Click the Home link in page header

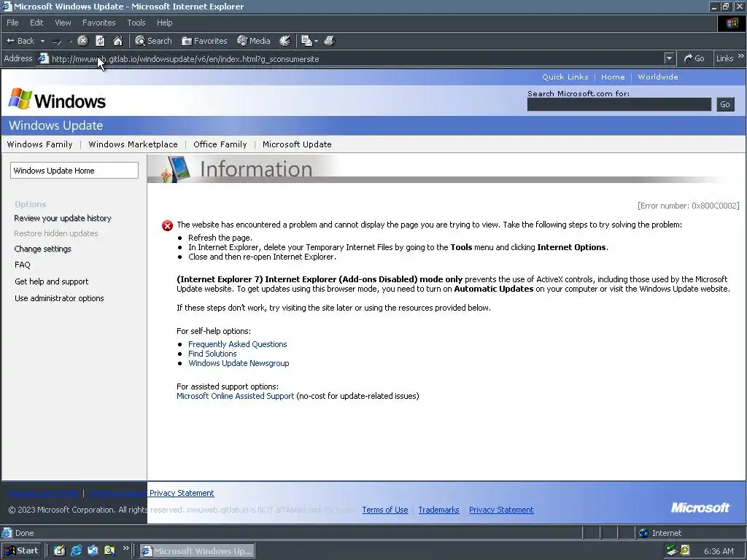pyautogui.click(x=613, y=77)
